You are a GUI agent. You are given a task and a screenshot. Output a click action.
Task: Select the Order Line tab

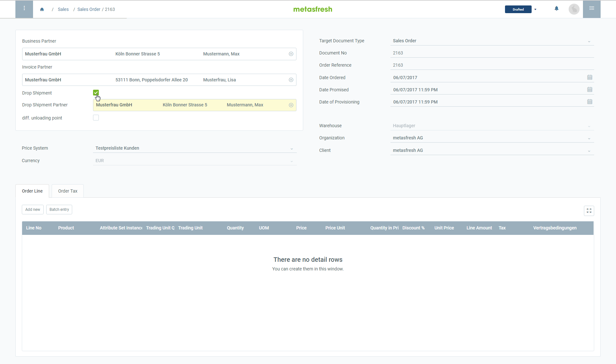pos(32,191)
